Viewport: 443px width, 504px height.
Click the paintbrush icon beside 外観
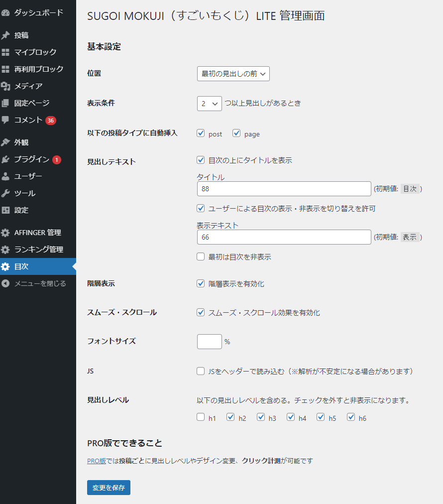(5, 142)
